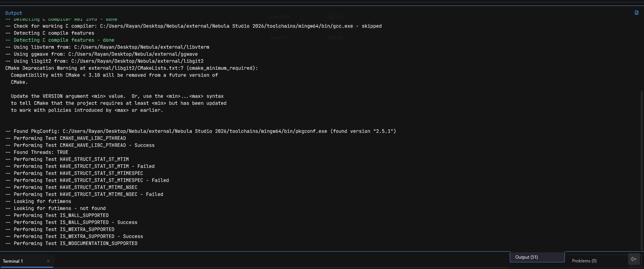Viewport: 644px width, 269px height.
Task: Click the document icon in the Output header
Action: pyautogui.click(x=636, y=13)
